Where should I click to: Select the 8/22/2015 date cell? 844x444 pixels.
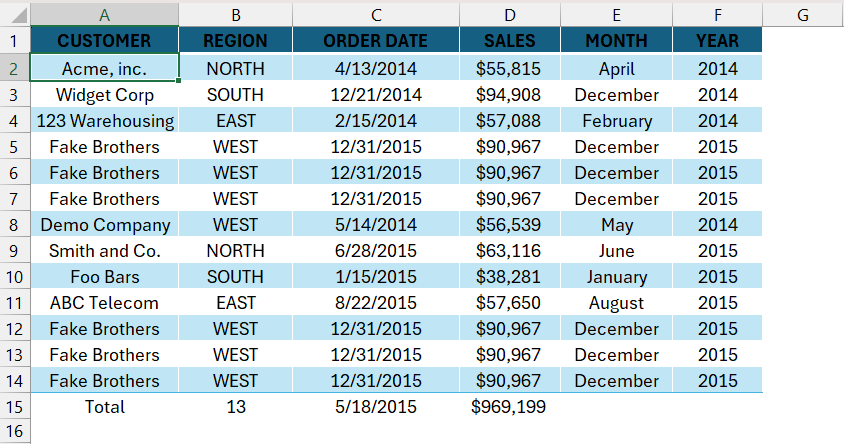pos(376,302)
